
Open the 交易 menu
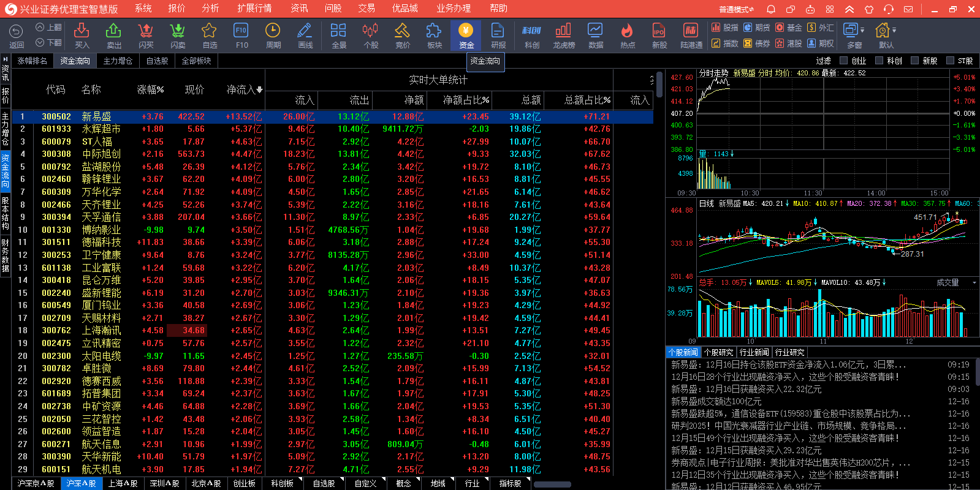367,9
